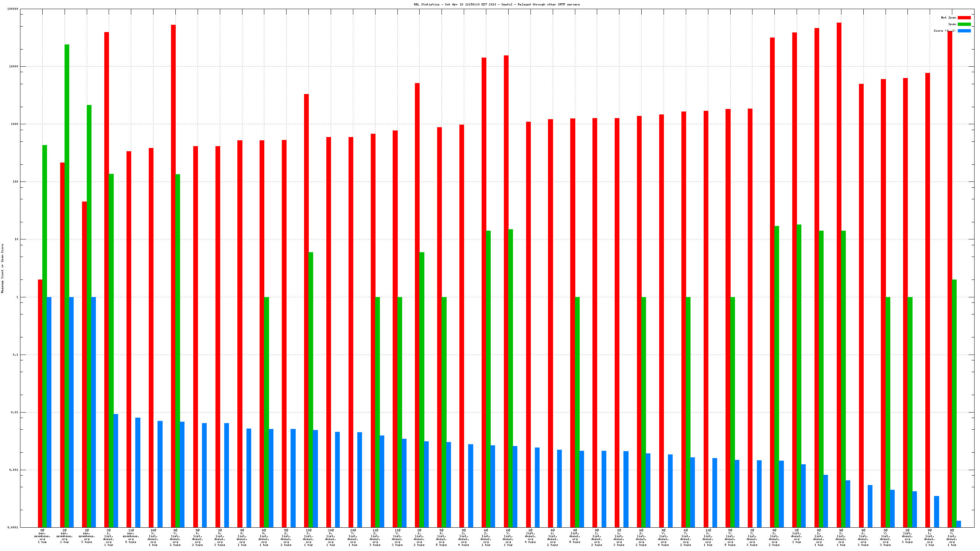Click the shortest blue bar at far right
This screenshot has width=980, height=551.
[959, 524]
